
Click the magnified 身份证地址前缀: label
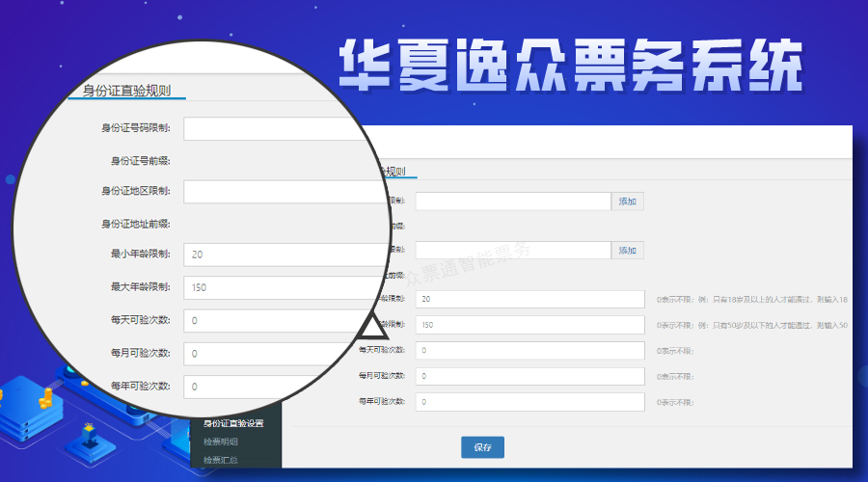[x=136, y=224]
